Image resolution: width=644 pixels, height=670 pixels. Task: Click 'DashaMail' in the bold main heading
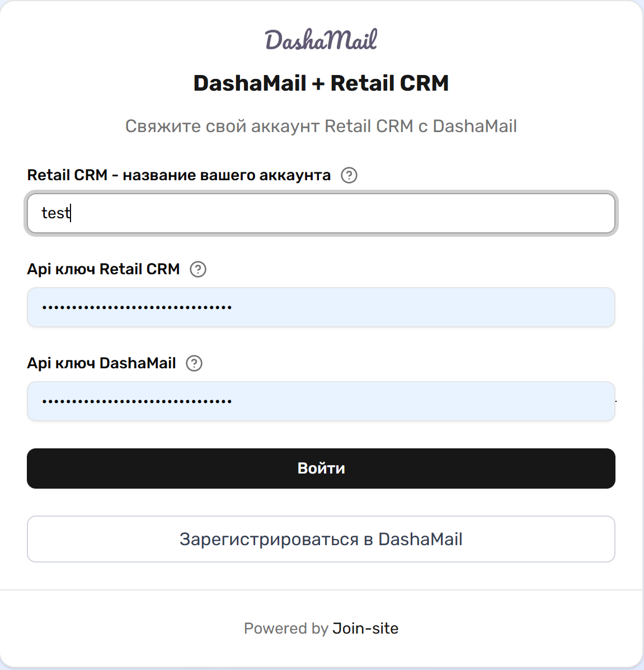[250, 83]
